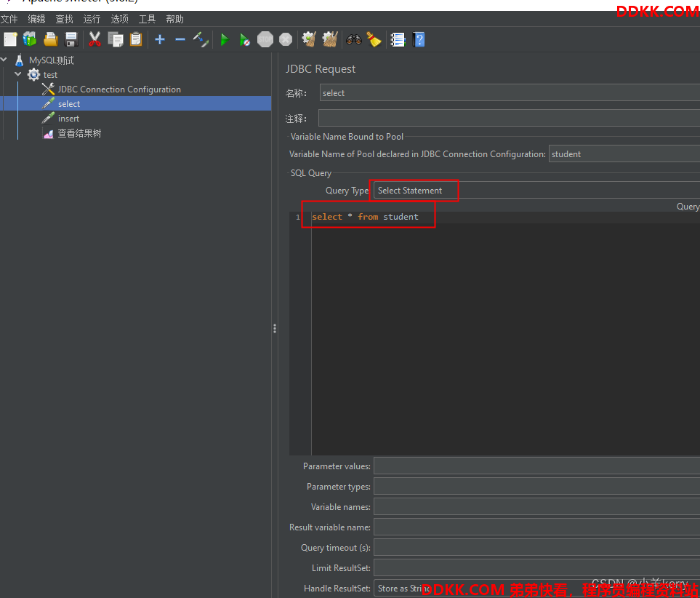Expand all nodes with plus icon
This screenshot has height=598, width=700.
(160, 39)
